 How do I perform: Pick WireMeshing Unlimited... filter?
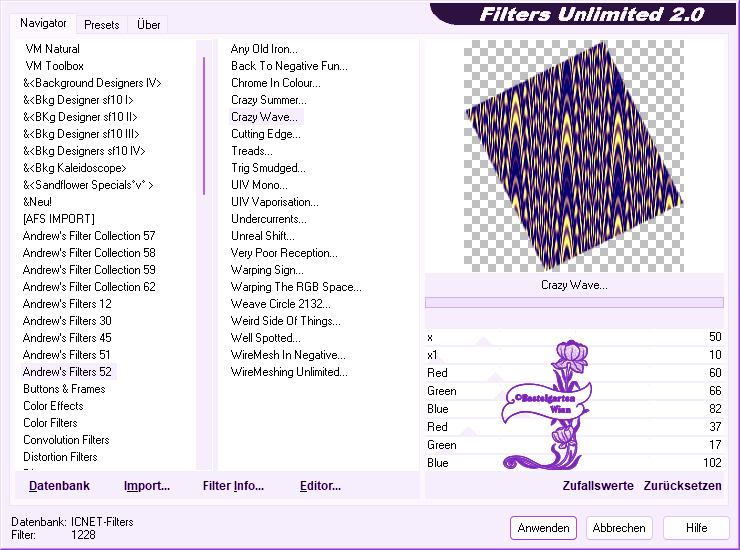pyautogui.click(x=289, y=372)
